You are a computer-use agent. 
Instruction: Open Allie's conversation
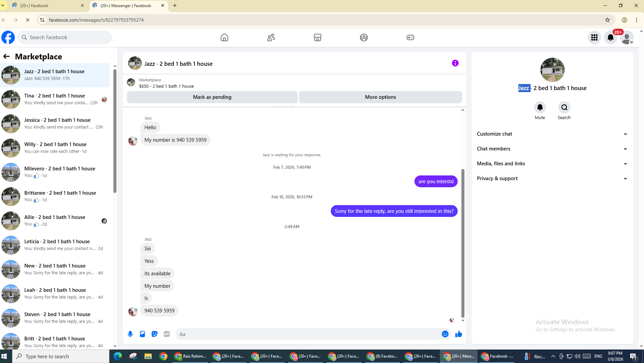click(55, 221)
